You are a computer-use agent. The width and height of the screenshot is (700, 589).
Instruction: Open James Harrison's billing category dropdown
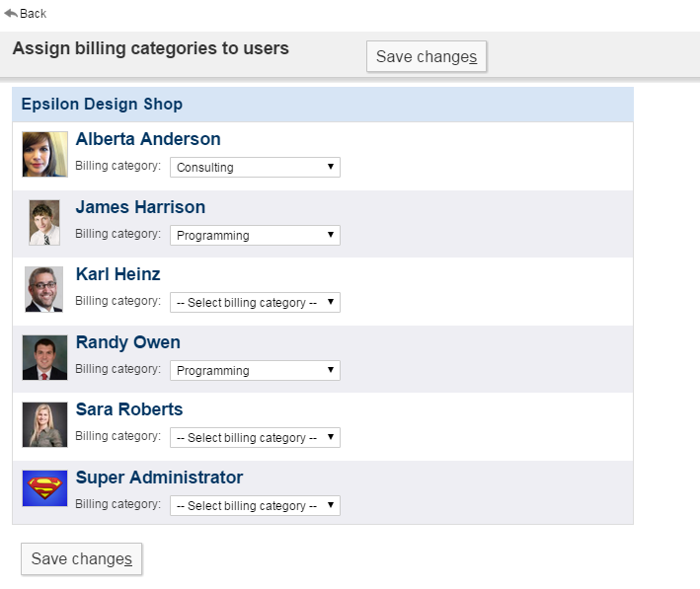click(x=255, y=236)
